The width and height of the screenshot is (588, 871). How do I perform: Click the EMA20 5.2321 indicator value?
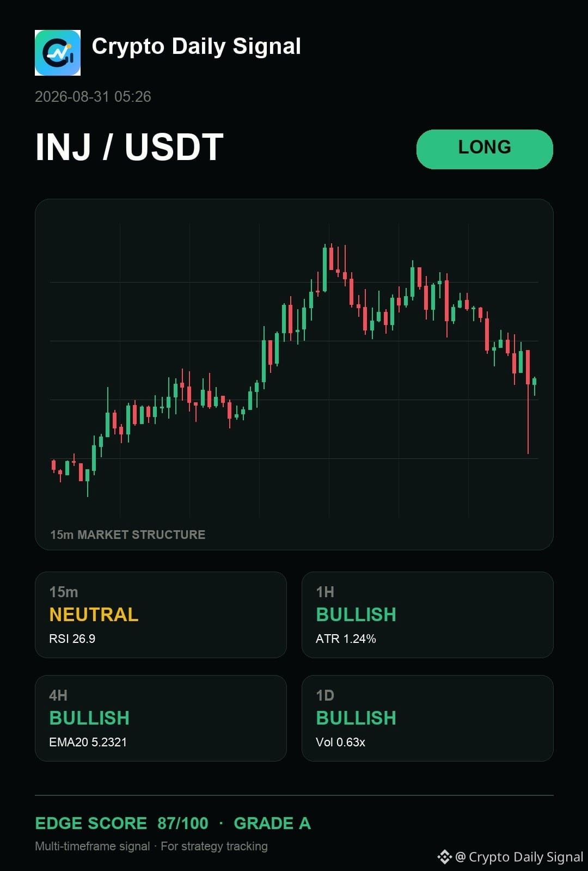(x=88, y=742)
